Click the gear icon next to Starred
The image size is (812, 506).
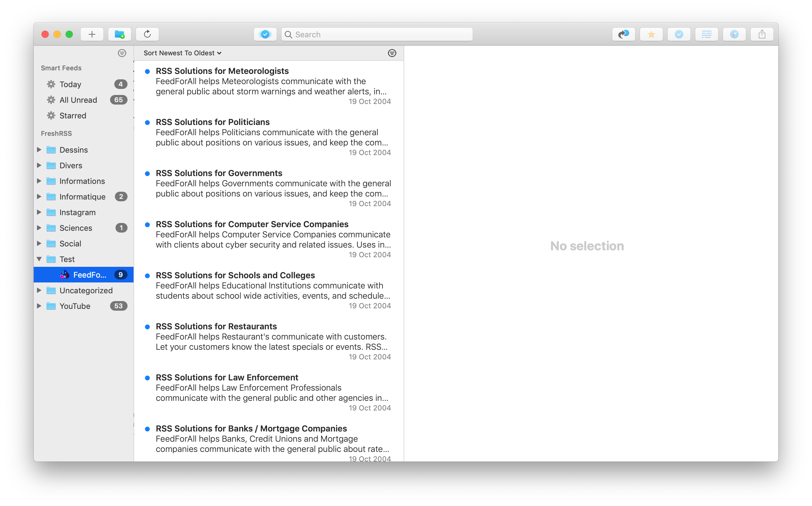coord(51,115)
